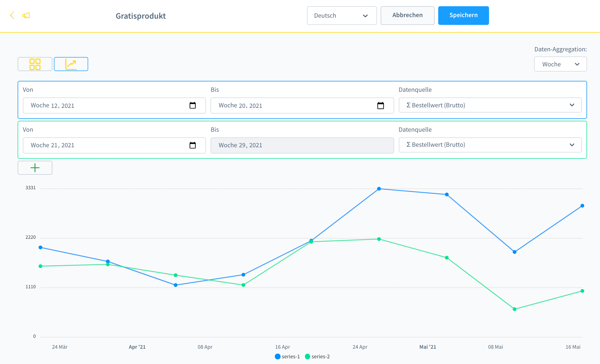Expand Datenquelle dropdown in the green series box
This screenshot has height=364, width=600.
tap(490, 145)
